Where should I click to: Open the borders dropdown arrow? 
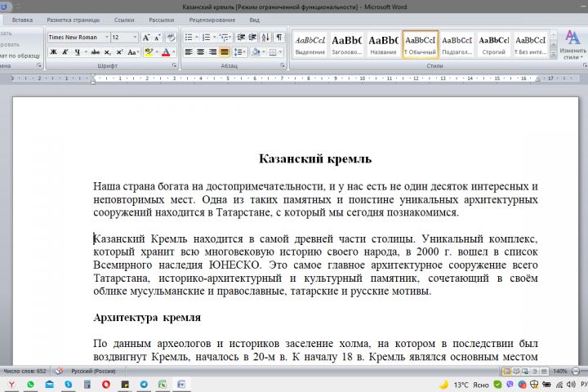tap(281, 52)
